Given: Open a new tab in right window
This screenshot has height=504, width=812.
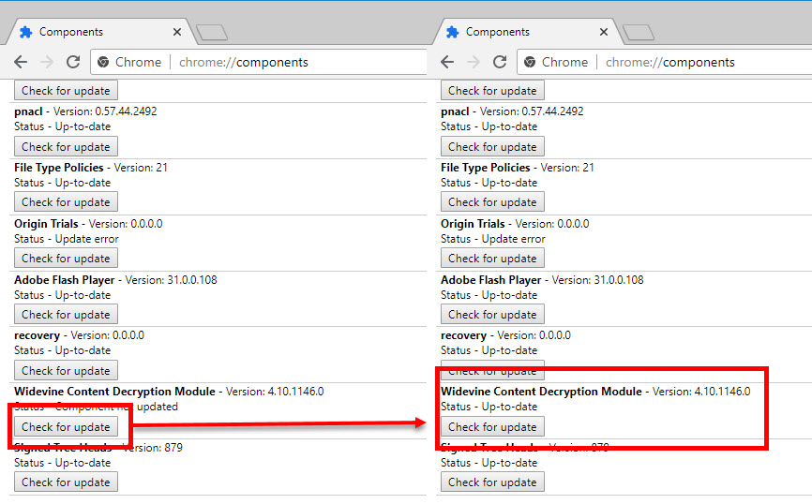Looking at the screenshot, I should pos(639,33).
